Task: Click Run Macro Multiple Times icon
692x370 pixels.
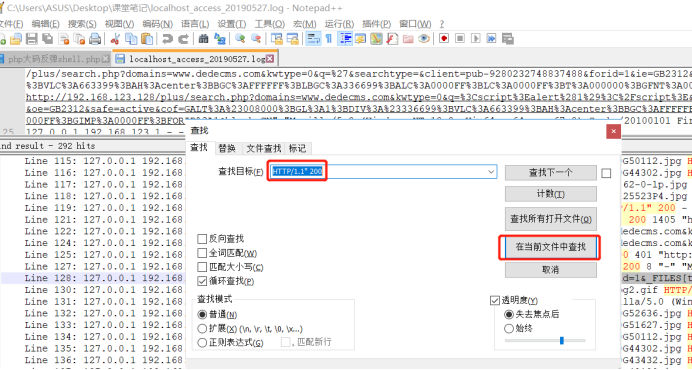Action: [491, 39]
